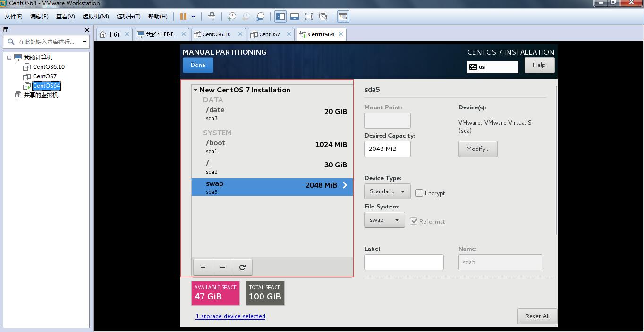Select the / sda2 partition

click(x=272, y=167)
